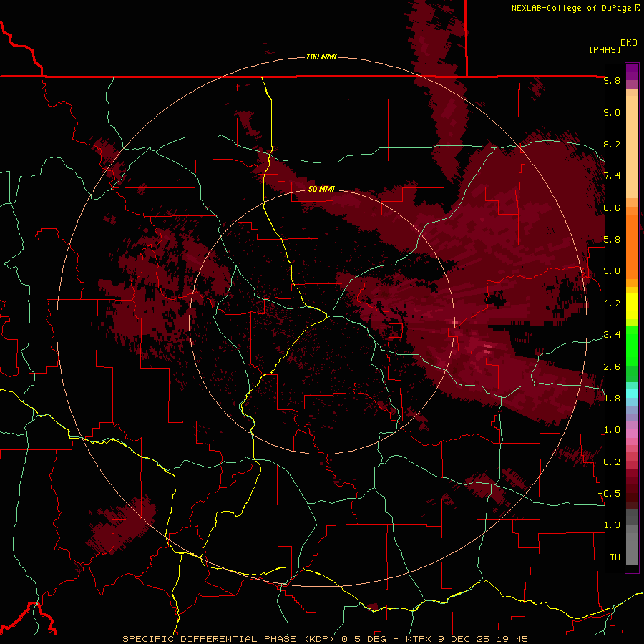Image resolution: width=644 pixels, height=644 pixels.
Task: Pick the orange segment of the color bar
Action: [632, 246]
